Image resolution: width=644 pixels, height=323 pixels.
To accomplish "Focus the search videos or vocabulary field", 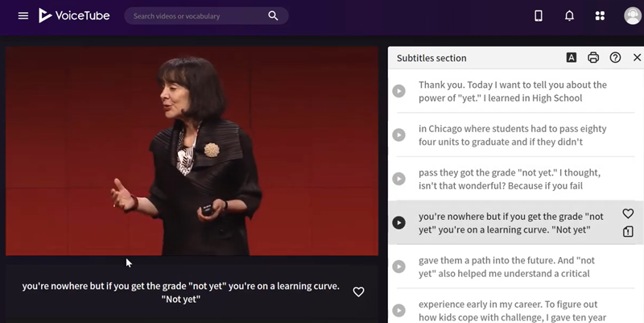I will (206, 16).
